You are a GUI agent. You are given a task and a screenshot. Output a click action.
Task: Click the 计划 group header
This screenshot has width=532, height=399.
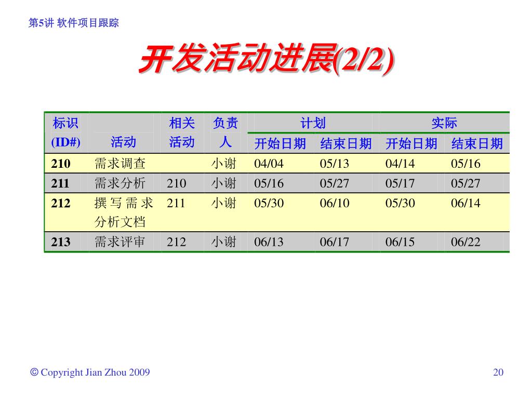pyautogui.click(x=313, y=123)
